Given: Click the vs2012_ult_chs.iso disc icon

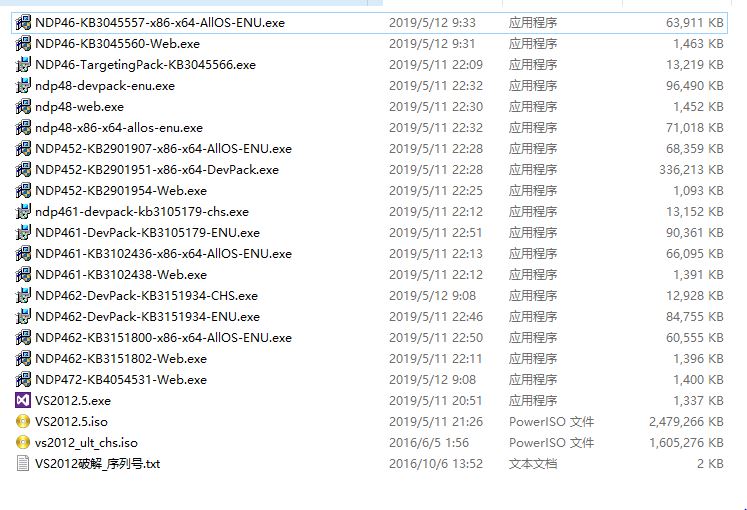Looking at the screenshot, I should coord(23,442).
